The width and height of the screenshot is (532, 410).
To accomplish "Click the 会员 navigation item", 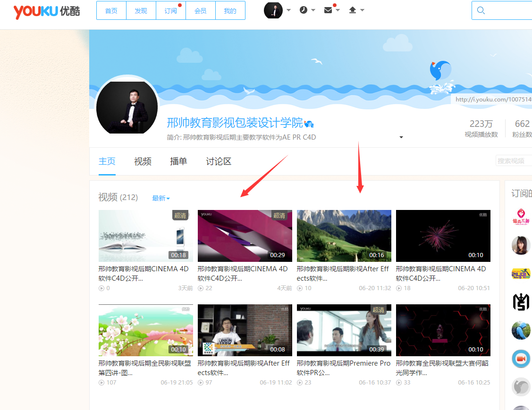I will [x=200, y=11].
